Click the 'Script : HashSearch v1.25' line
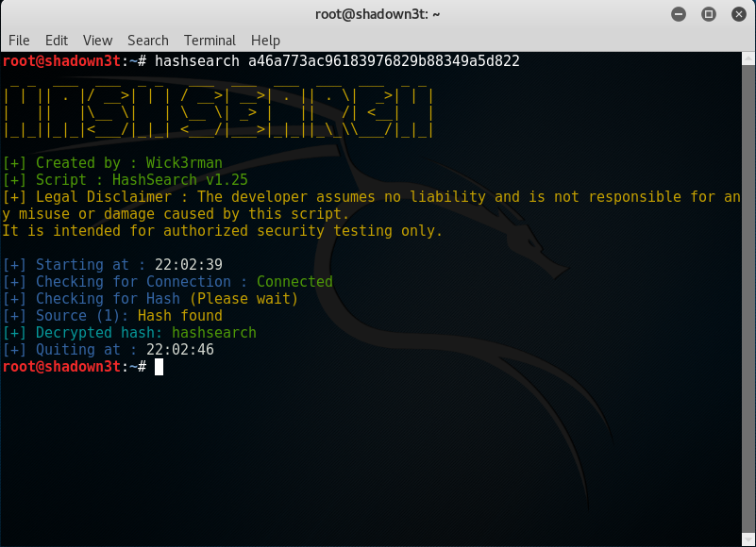756x547 pixels. [125, 180]
